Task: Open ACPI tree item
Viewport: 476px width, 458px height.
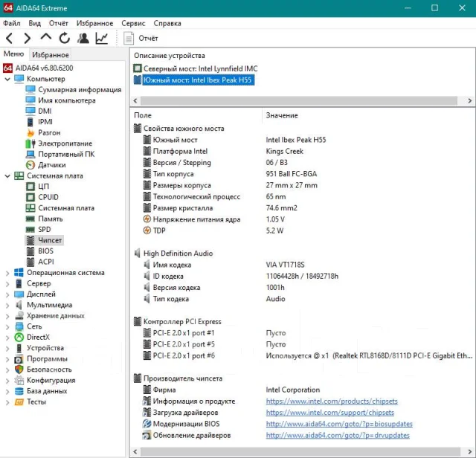Action: [46, 262]
